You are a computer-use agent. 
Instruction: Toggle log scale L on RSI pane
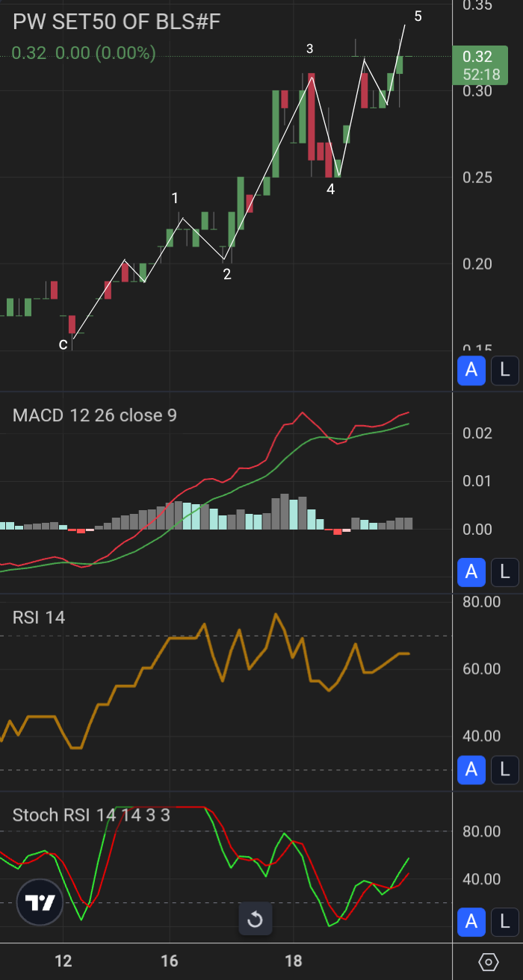(504, 769)
